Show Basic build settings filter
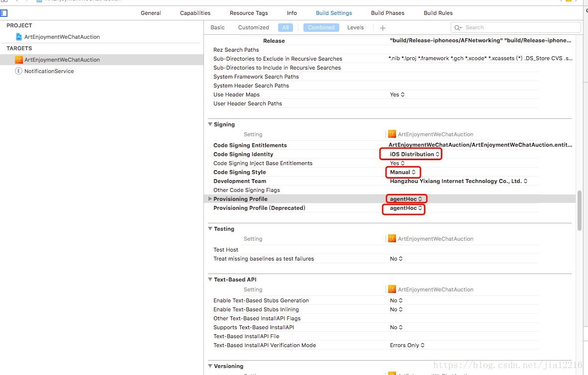588x375 pixels. pos(217,27)
